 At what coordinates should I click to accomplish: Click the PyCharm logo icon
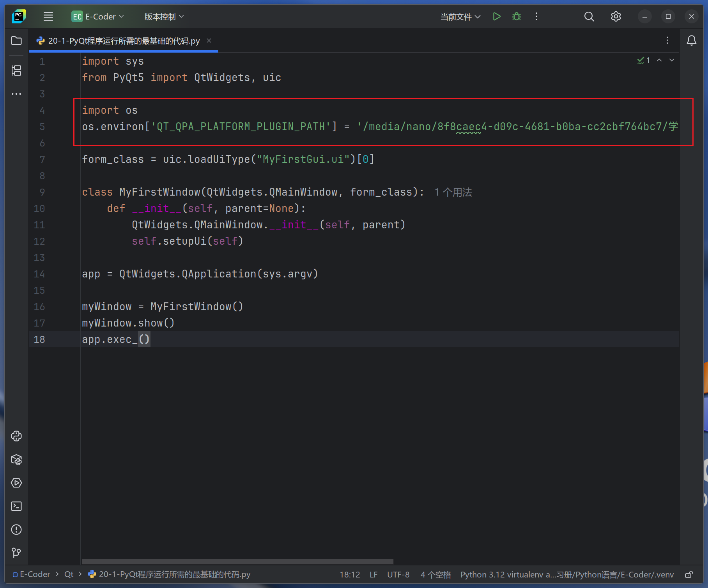[18, 16]
